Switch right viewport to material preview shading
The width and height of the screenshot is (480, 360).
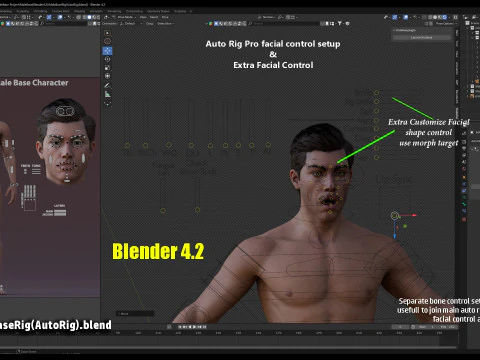(440, 17)
